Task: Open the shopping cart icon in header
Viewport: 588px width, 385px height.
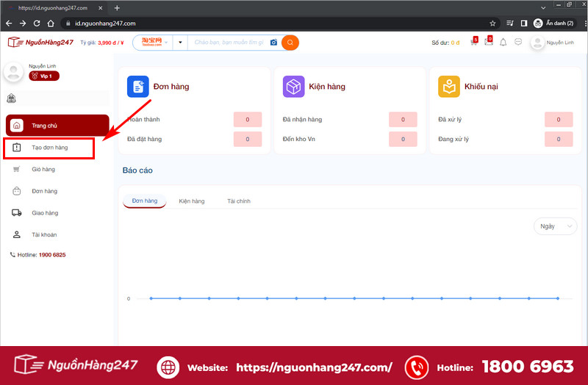Action: 474,42
